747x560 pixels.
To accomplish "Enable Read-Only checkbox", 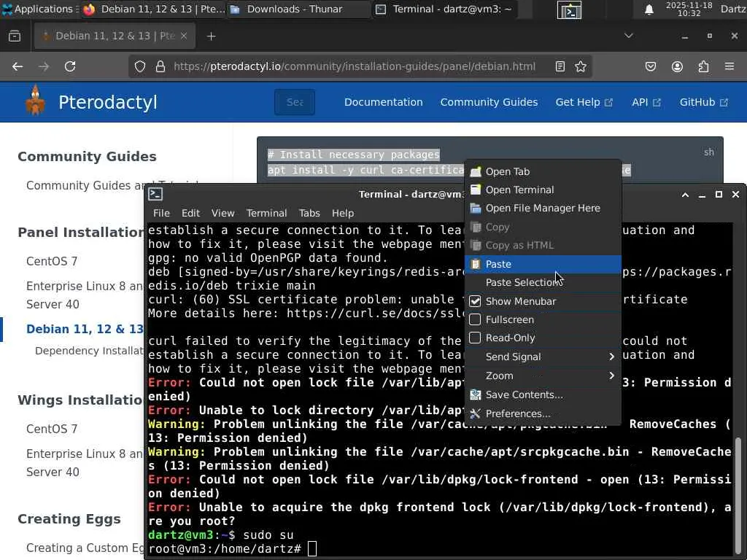I will point(475,338).
